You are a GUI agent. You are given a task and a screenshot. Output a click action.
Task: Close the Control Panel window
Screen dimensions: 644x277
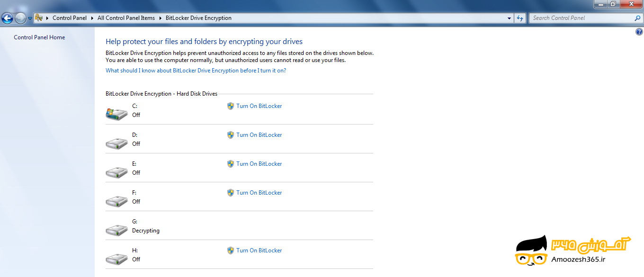630,4
